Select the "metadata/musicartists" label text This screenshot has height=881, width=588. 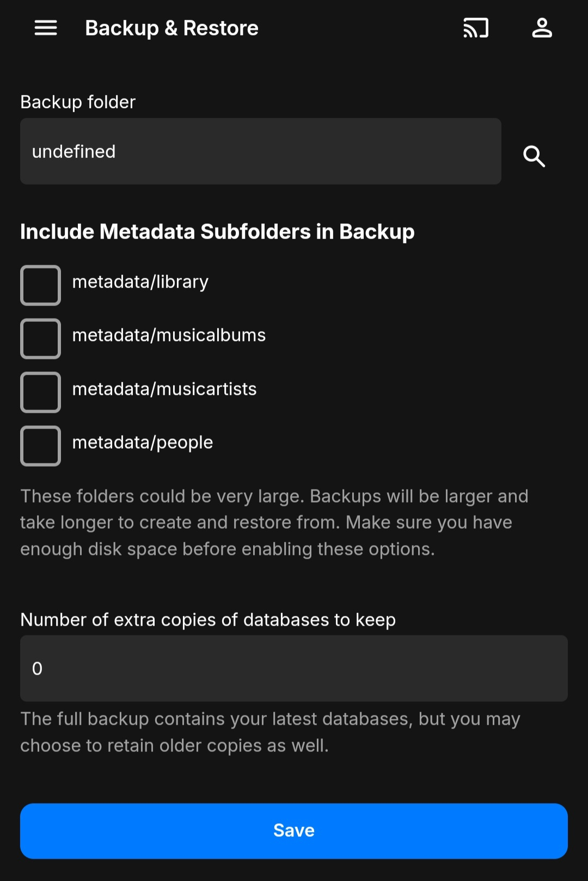[x=164, y=389]
